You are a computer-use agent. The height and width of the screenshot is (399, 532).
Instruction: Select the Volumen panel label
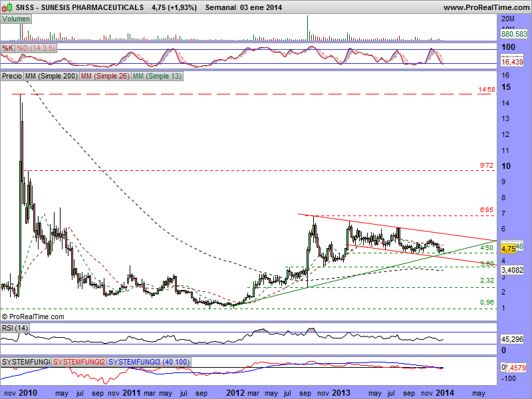pyautogui.click(x=16, y=19)
